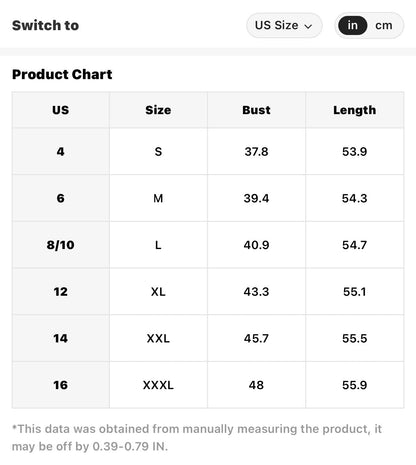Viewport: 416px width, 465px height.
Task: Select the in unit option
Action: coord(352,25)
